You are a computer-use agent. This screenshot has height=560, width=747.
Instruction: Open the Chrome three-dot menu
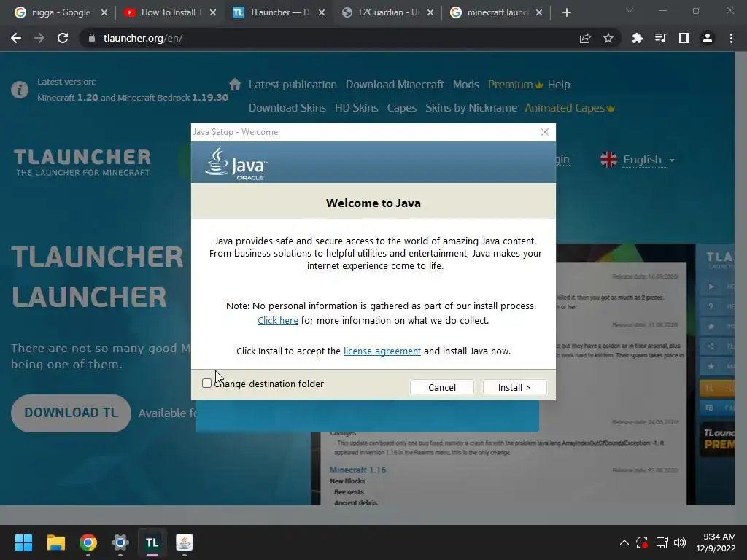(731, 38)
